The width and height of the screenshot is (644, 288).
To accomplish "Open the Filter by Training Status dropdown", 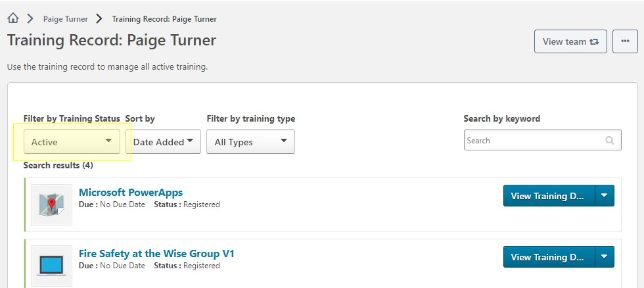I will pos(72,142).
